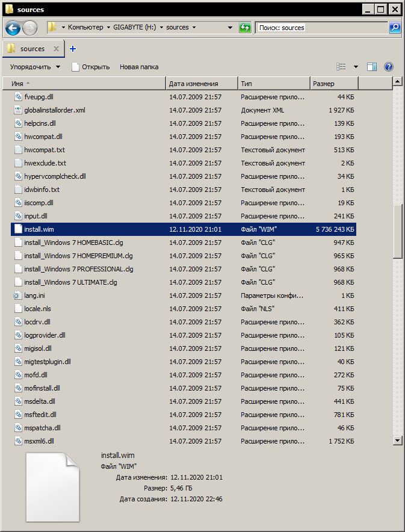The width and height of the screenshot is (405, 532).
Task: Select install_Windows 7 ULTIMATE.clg file name
Action: 70,282
